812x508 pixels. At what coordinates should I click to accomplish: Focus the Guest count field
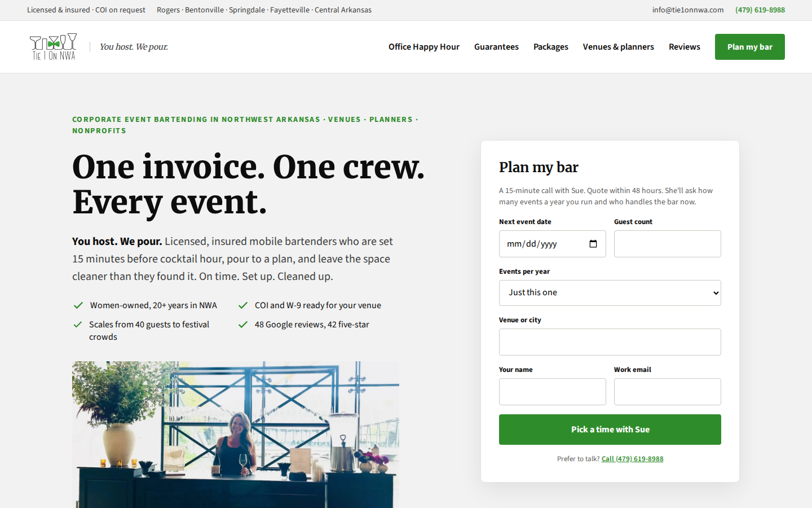tap(668, 244)
